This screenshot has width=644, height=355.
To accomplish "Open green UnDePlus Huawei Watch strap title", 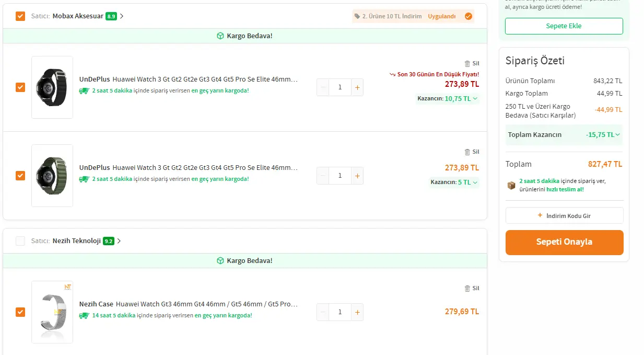I will coord(189,168).
